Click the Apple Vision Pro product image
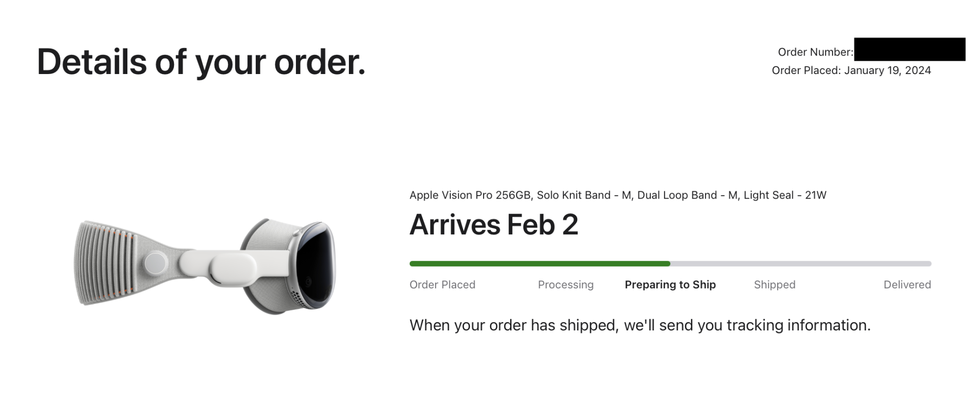 [x=205, y=265]
